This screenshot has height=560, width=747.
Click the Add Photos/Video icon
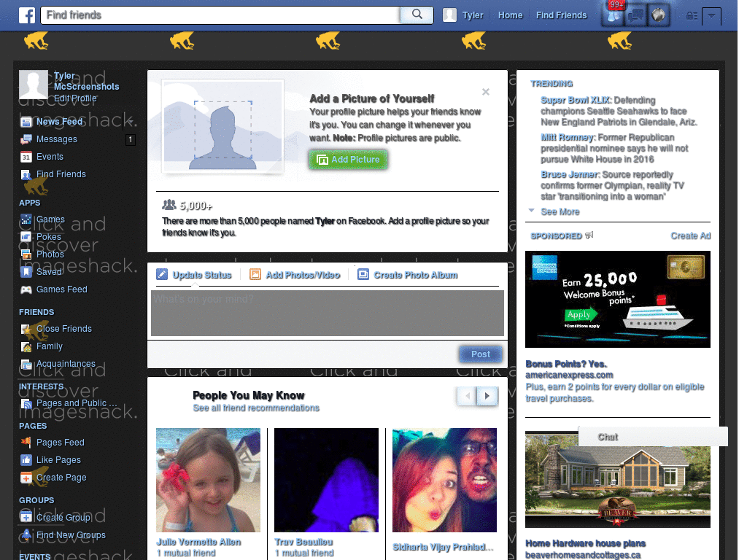point(255,274)
